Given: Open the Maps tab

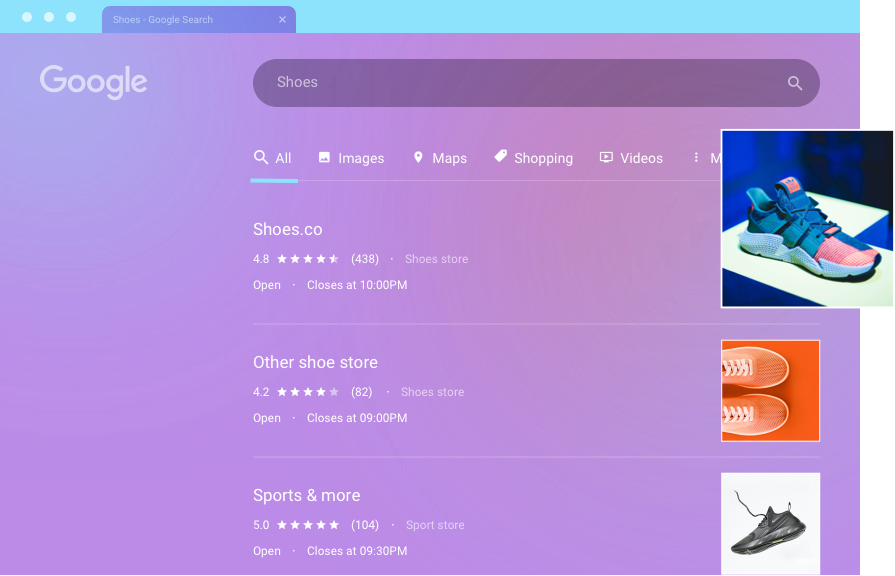Looking at the screenshot, I should (x=440, y=158).
